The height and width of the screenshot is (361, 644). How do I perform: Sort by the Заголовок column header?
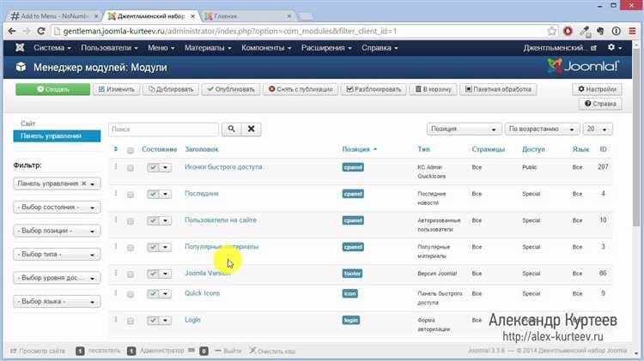pos(202,149)
